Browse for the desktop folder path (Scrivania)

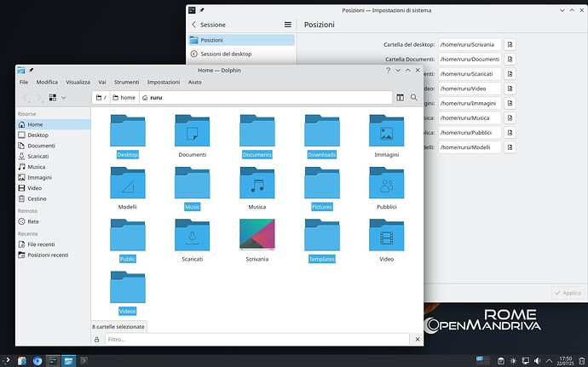[x=510, y=45]
